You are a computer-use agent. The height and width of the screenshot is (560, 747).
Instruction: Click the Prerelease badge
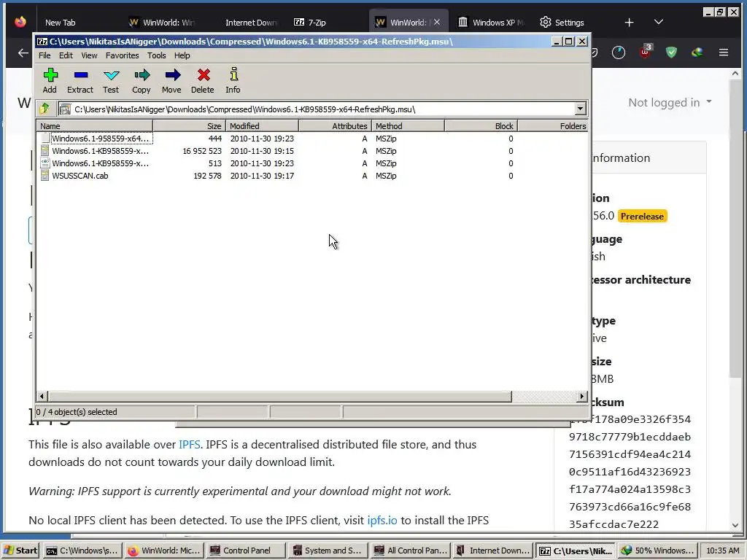point(642,216)
